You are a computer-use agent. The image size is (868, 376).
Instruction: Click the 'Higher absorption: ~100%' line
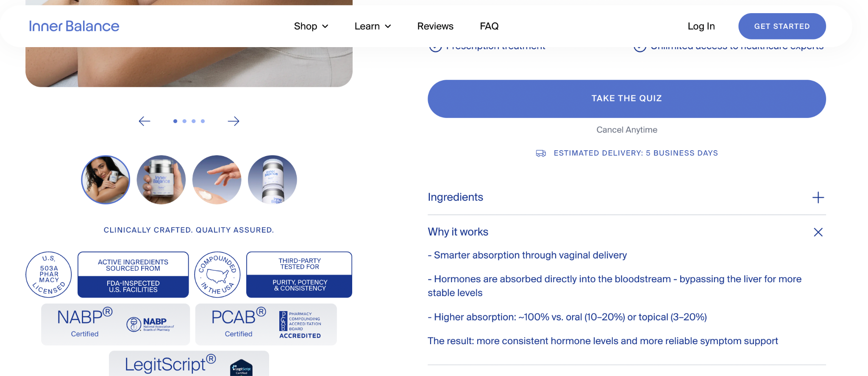[567, 317]
